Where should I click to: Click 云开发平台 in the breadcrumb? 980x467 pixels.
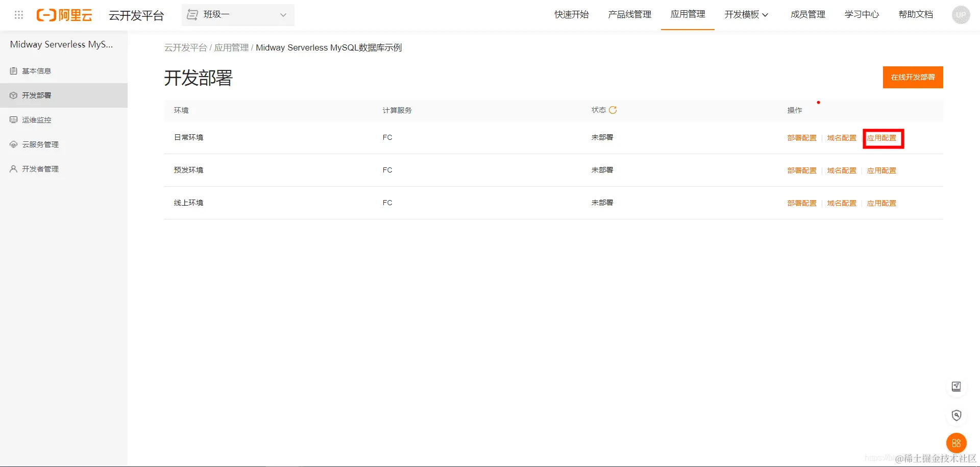point(185,47)
